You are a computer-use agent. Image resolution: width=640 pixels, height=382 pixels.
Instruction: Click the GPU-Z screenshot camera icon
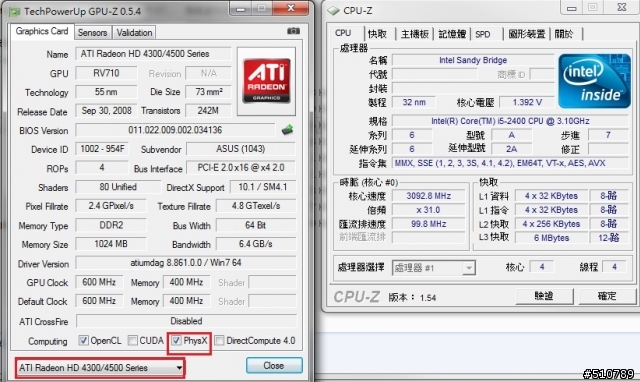point(293,31)
